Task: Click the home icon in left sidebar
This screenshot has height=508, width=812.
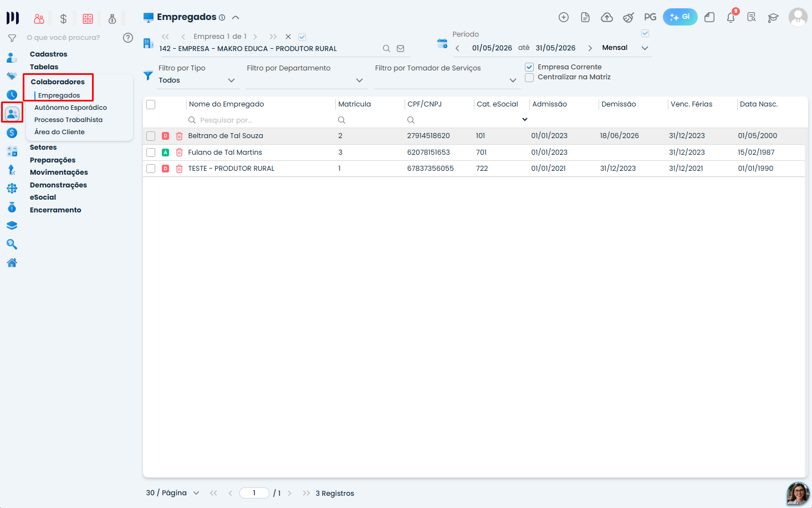Action: tap(12, 263)
